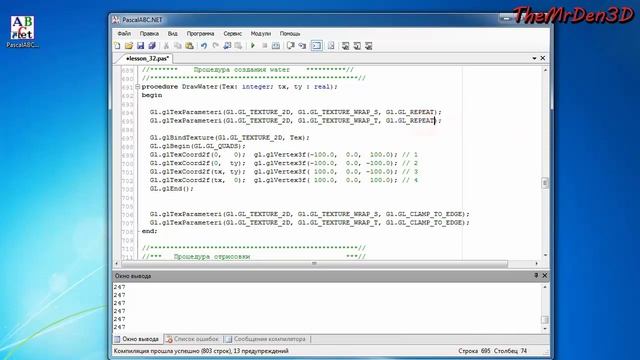Click the GL.glEnd() code line
Screen dimensions: 640x360
click(171, 189)
